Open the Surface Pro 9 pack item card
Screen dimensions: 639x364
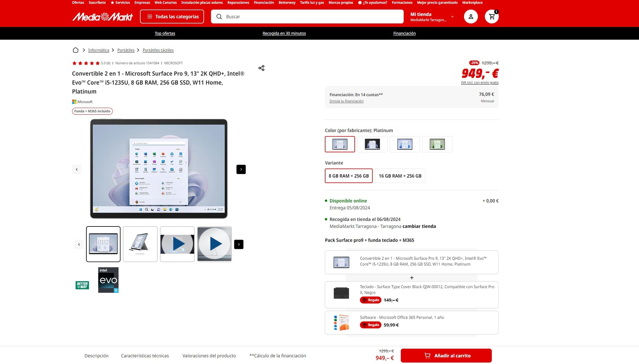click(x=411, y=262)
